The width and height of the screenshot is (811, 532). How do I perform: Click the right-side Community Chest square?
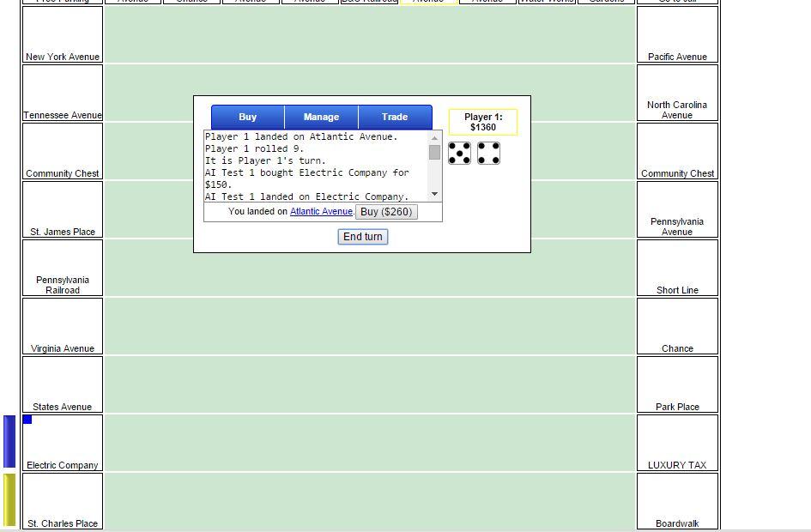tap(678, 152)
